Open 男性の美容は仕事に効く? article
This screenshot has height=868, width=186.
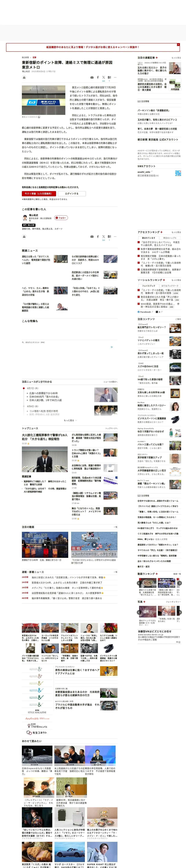pyautogui.click(x=77, y=672)
